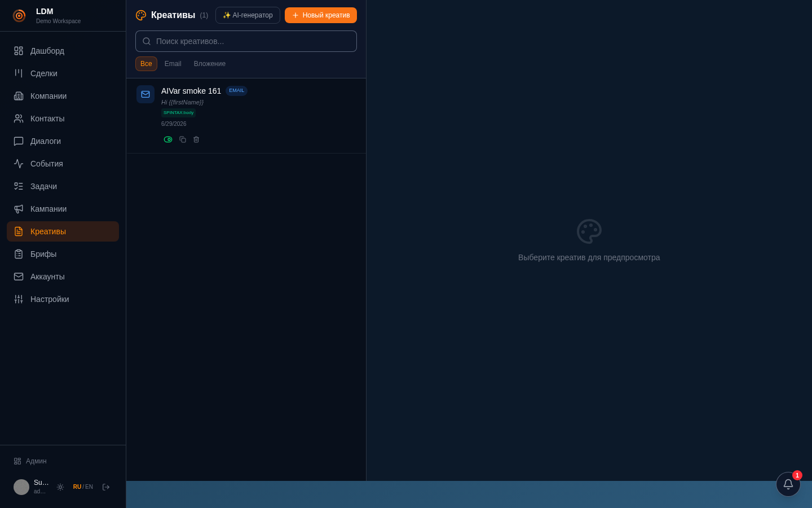The image size is (812, 508).
Task: Open the notifications bell
Action: (x=788, y=484)
